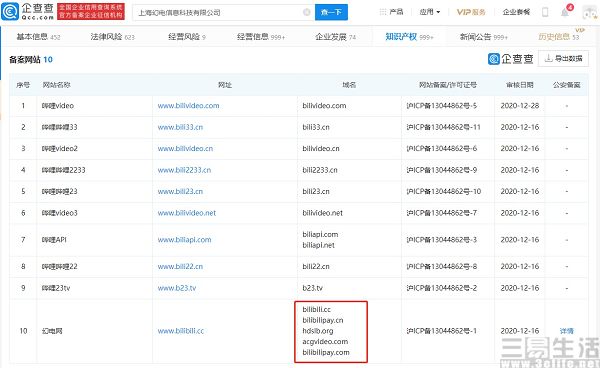Select domain text bilivideo.com

coord(324,106)
